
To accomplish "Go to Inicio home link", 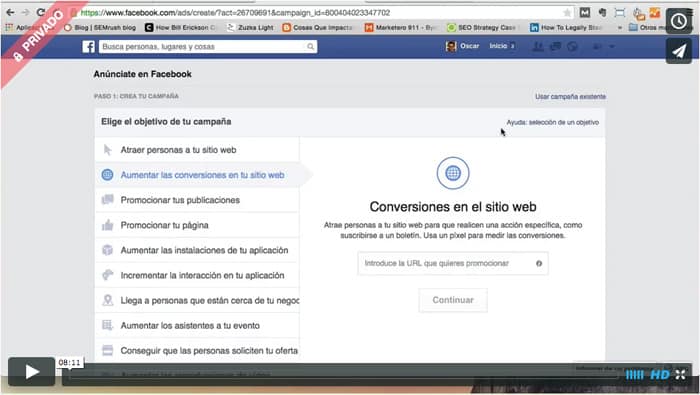I will point(498,46).
